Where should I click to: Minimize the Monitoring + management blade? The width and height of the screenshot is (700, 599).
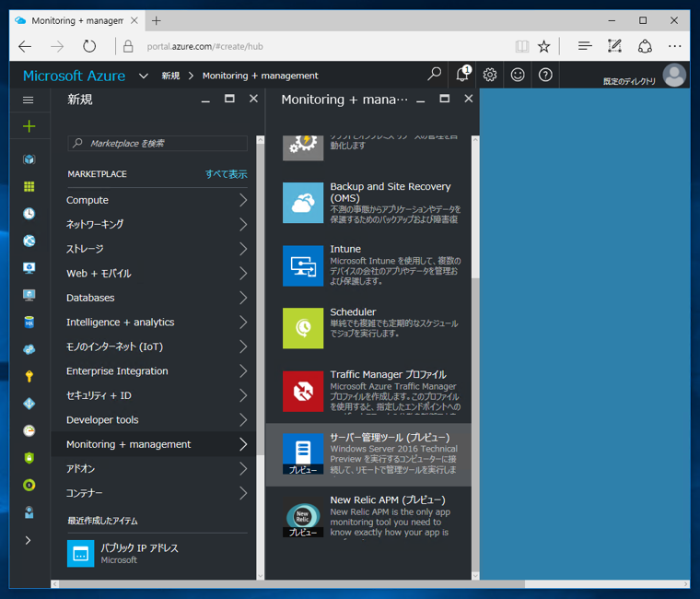(421, 101)
